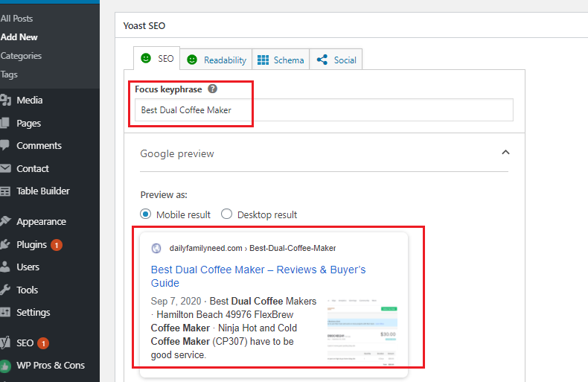The width and height of the screenshot is (588, 382).
Task: Select the Mobile result radio button
Action: [x=146, y=214]
